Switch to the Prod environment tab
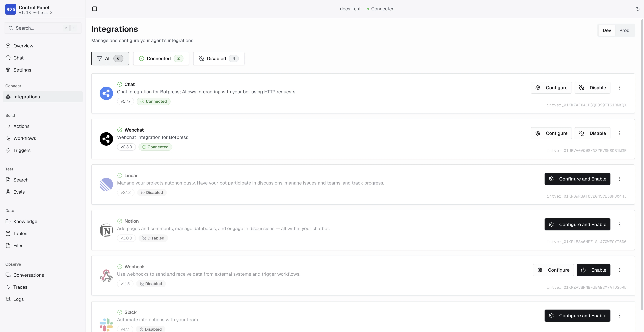 [625, 30]
